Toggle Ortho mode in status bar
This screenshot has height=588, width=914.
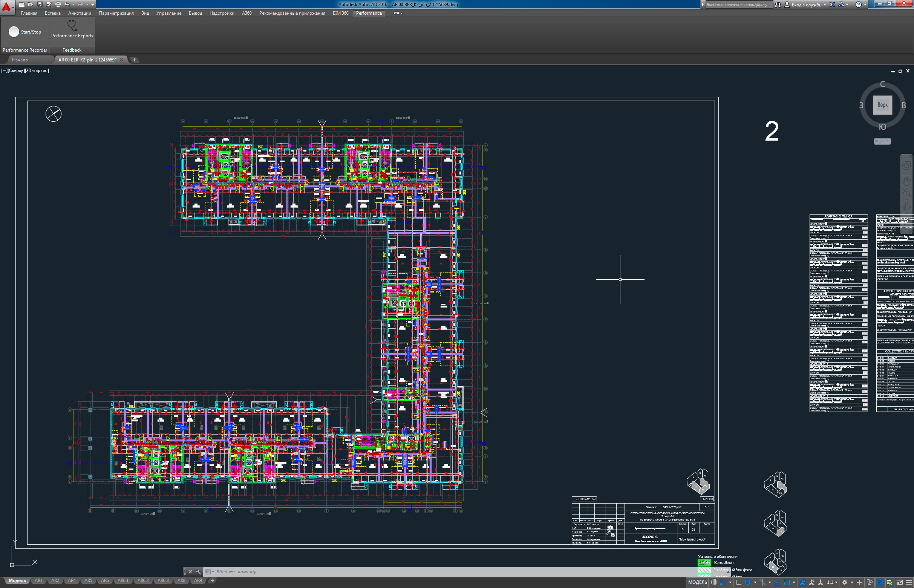(x=739, y=582)
